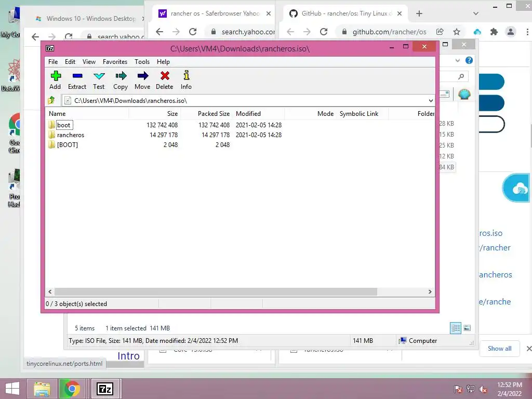Select the [BOOT] folder icon
Image resolution: width=532 pixels, height=399 pixels.
(51, 144)
